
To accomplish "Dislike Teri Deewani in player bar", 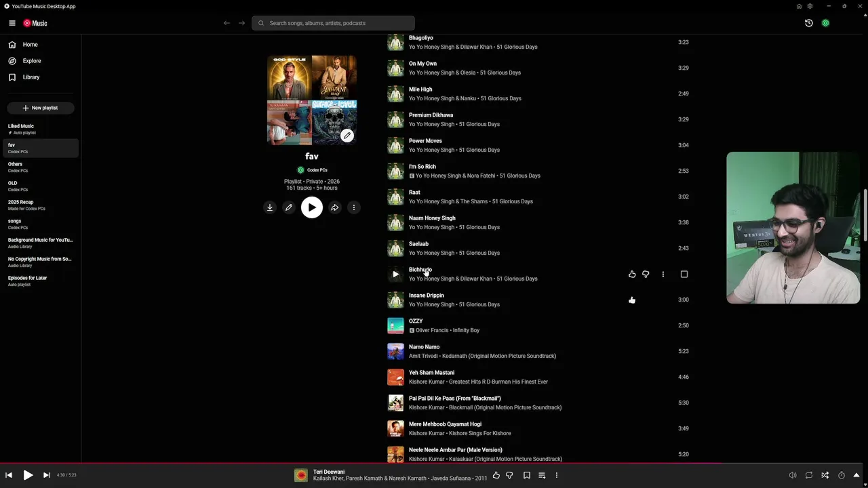I will pyautogui.click(x=509, y=475).
